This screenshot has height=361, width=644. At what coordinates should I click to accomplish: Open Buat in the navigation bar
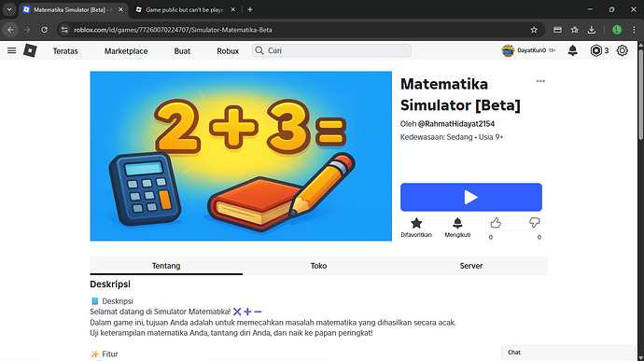[182, 51]
